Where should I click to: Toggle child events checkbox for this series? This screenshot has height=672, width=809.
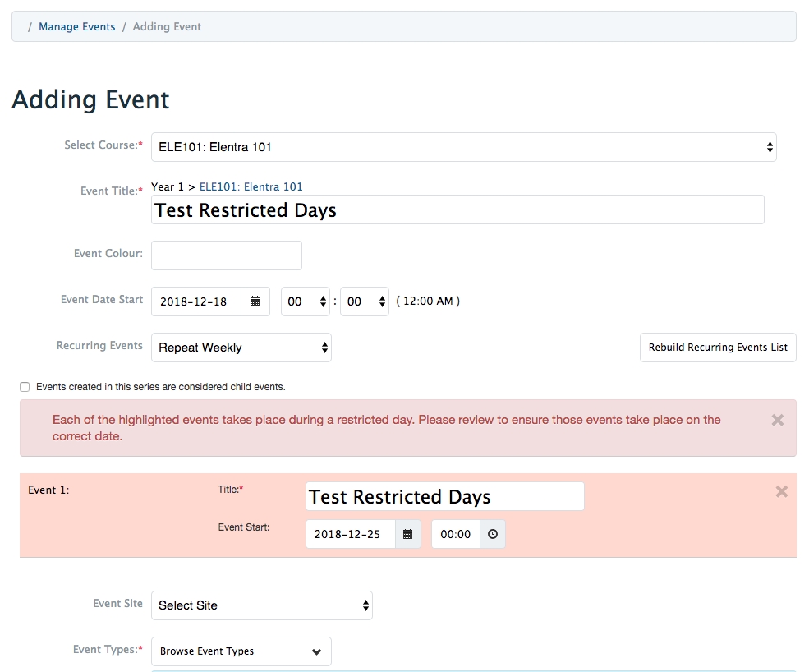click(25, 387)
